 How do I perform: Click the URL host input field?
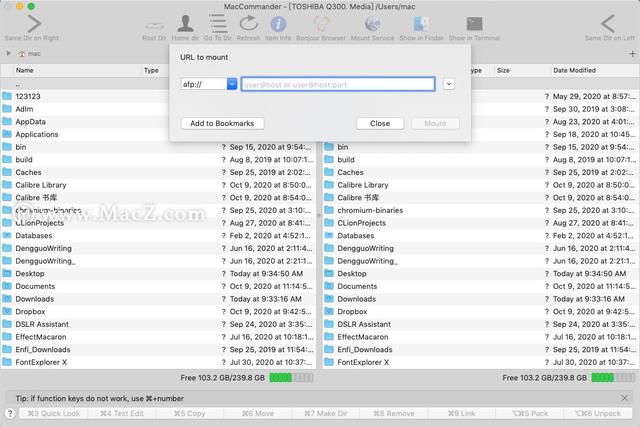point(338,84)
